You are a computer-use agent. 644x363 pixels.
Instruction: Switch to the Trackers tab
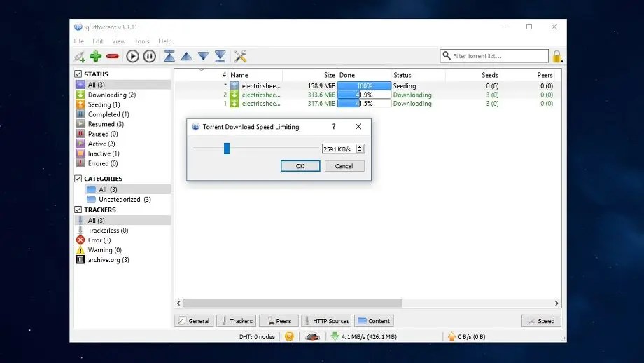237,321
